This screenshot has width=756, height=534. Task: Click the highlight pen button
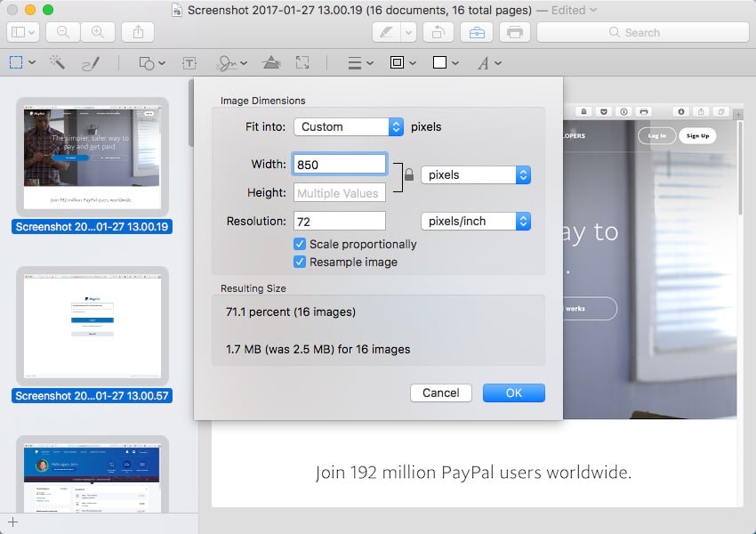click(386, 32)
